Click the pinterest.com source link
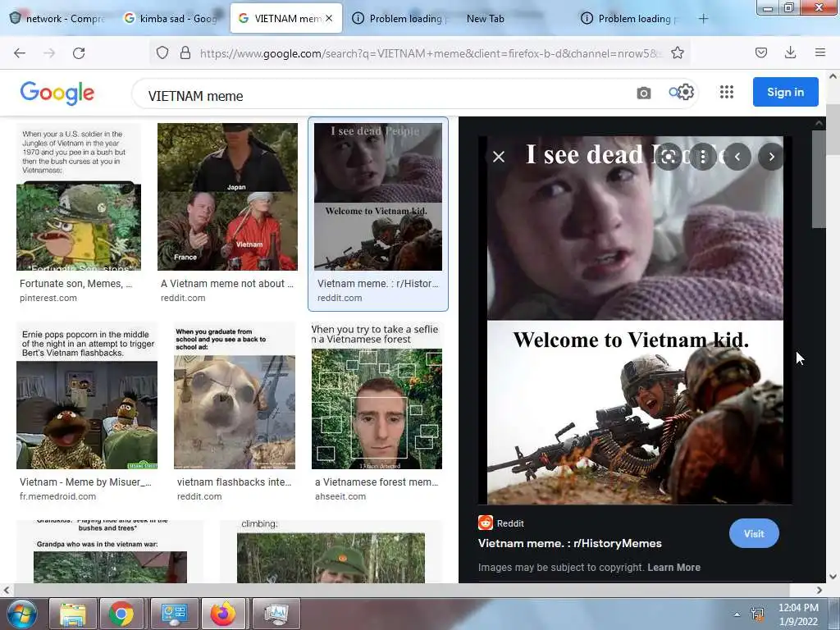This screenshot has height=630, width=840. click(x=48, y=298)
